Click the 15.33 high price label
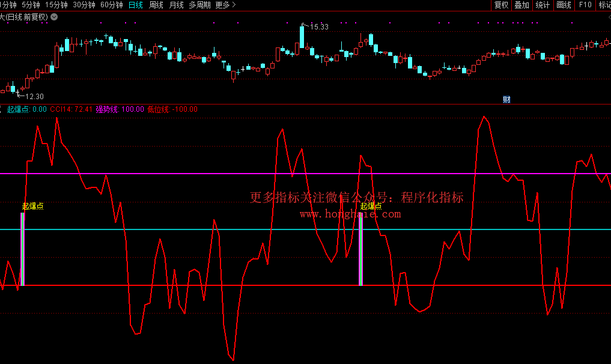 tap(319, 26)
